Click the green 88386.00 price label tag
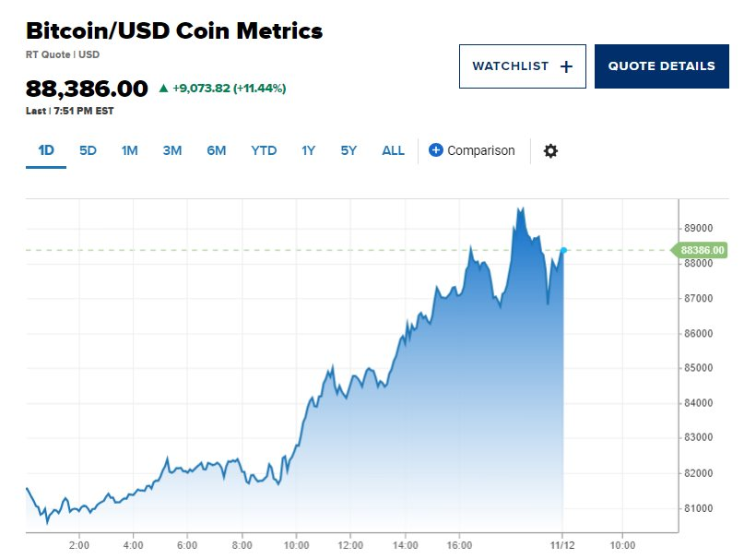 (x=699, y=250)
